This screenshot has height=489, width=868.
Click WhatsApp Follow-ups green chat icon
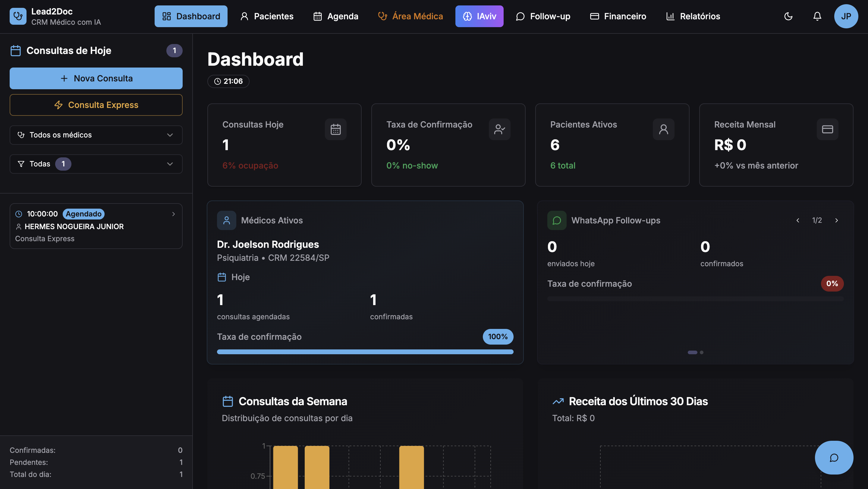[557, 220]
